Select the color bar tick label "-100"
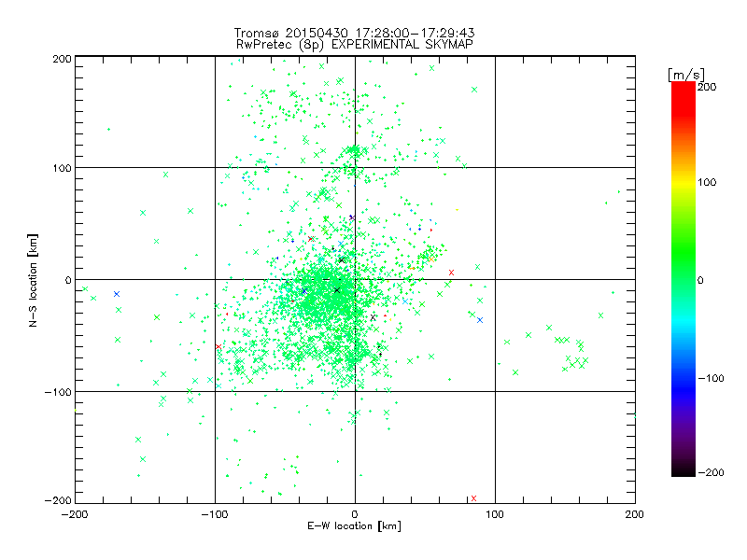The width and height of the screenshot is (747, 560). [711, 378]
